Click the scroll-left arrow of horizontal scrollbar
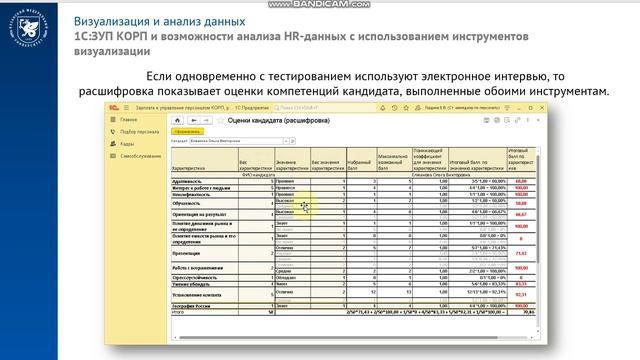This screenshot has height=360, width=640. coord(175,338)
